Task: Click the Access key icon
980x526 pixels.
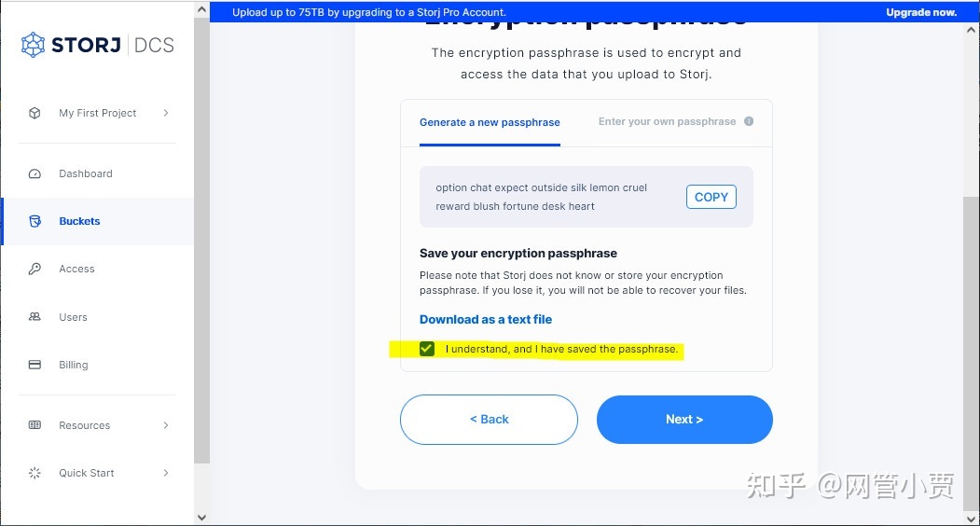Action: tap(35, 269)
